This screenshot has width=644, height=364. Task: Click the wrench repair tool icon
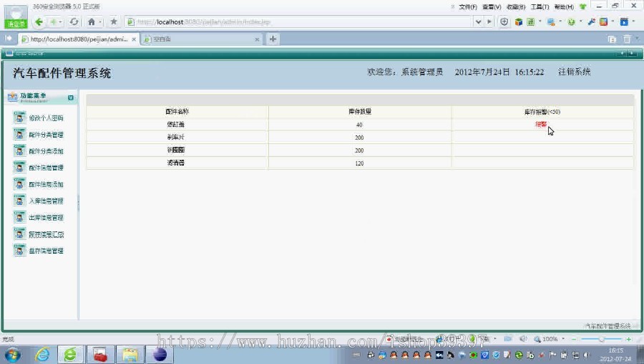click(592, 21)
